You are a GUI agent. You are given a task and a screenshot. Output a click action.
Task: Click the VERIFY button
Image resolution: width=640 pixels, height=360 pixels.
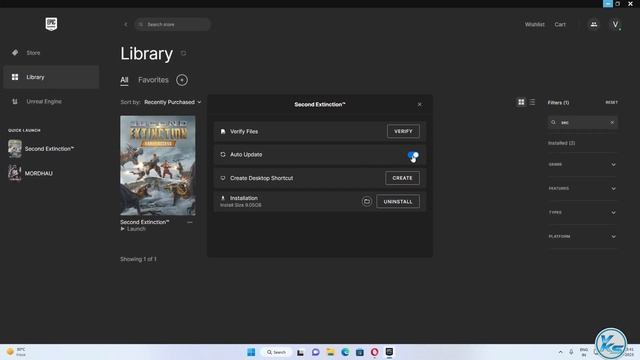403,131
